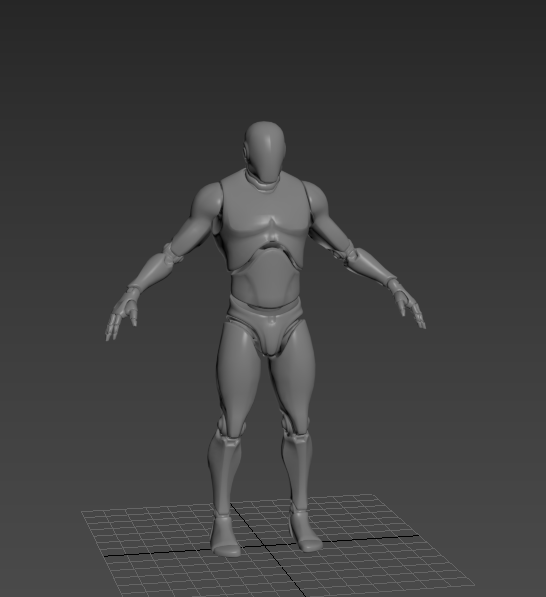Click the hand on the viewport's left side

[x=121, y=313]
